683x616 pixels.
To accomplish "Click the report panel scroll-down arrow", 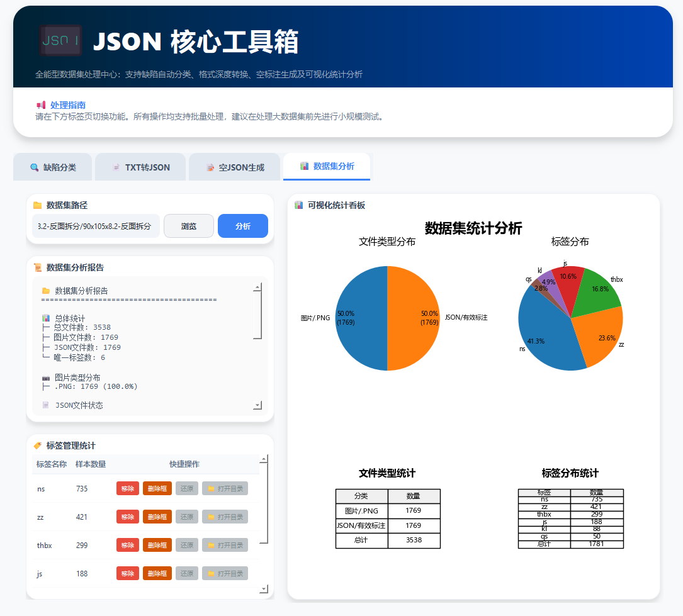I will tap(258, 405).
